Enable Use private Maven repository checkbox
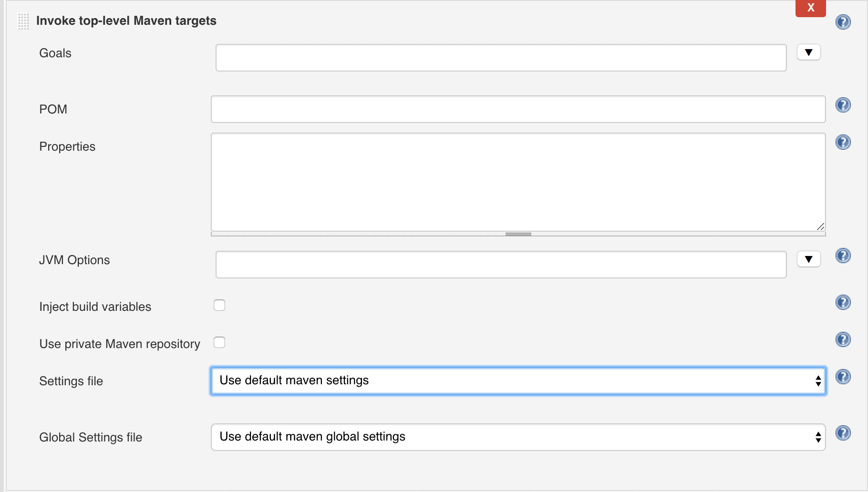The width and height of the screenshot is (868, 492). [219, 342]
